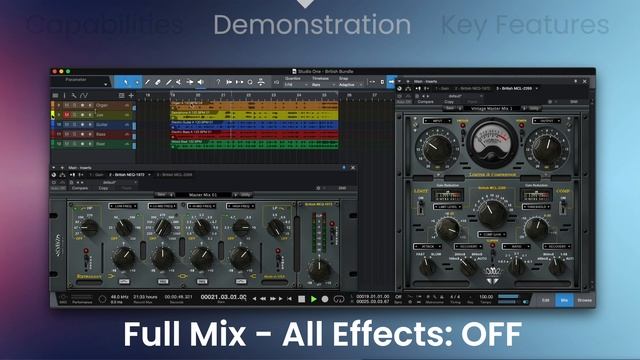Open the ATTACK dropdown on compressor
The height and width of the screenshot is (360, 640).
(427, 247)
